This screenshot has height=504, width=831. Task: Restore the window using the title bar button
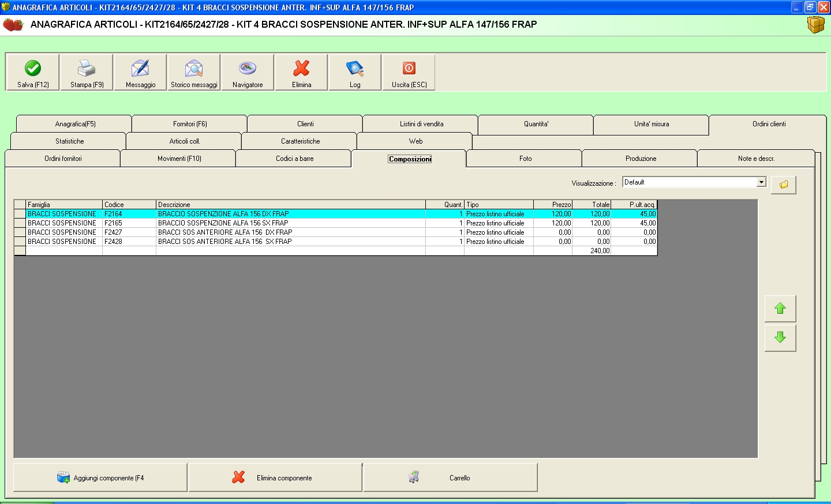[x=810, y=7]
